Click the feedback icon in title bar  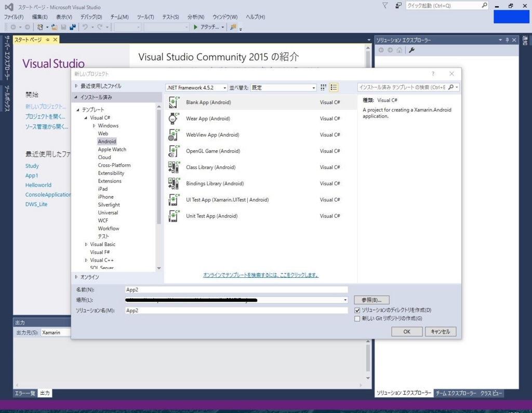point(398,5)
